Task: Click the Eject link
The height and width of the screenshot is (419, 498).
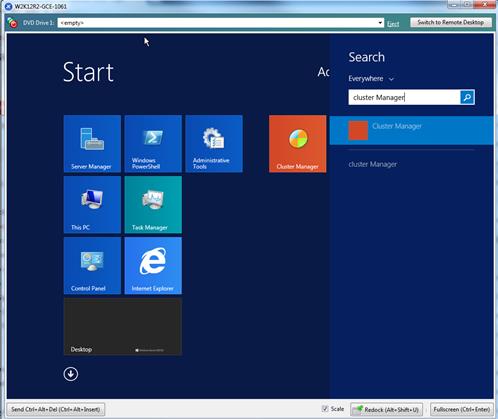Action: tap(393, 23)
